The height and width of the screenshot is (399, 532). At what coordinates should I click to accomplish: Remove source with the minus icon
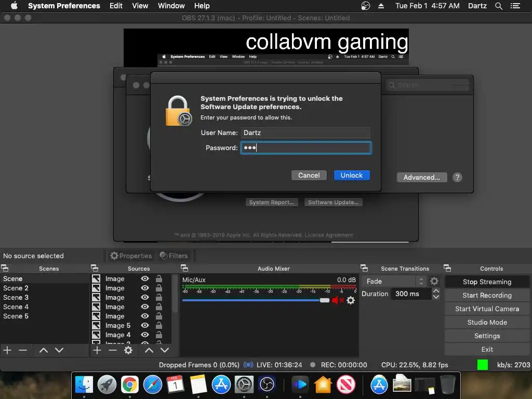[113, 350]
